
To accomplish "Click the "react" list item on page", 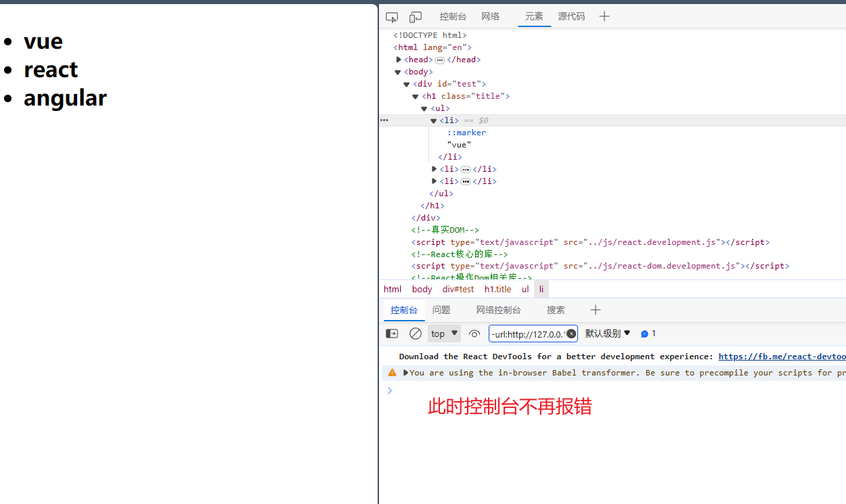I will pyautogui.click(x=51, y=70).
